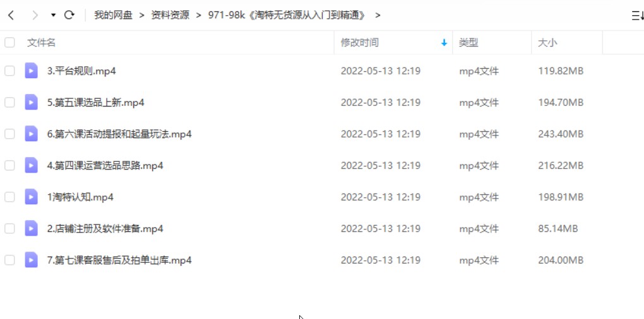Open the sort view icon at top right
Viewport: 644px width, 319px height.
tap(638, 16)
